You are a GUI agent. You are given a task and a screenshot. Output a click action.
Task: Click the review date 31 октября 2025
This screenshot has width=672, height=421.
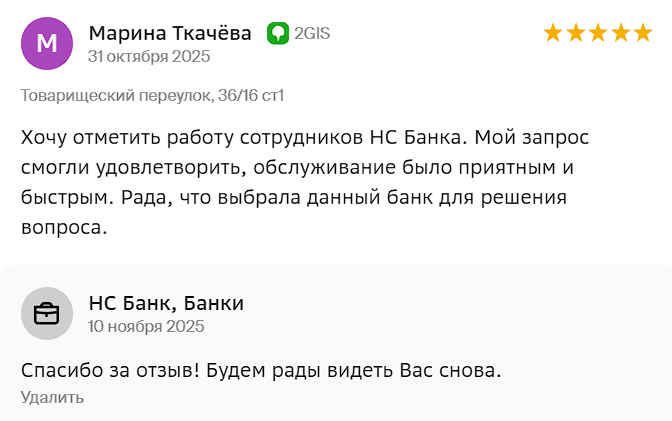click(149, 56)
